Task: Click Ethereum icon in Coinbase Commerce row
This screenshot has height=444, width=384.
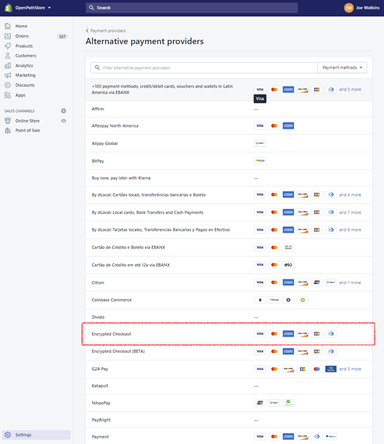Action: click(x=260, y=300)
